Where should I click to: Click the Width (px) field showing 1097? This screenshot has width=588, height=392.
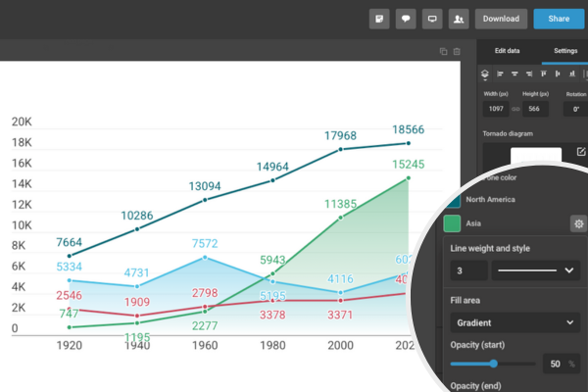tap(496, 109)
